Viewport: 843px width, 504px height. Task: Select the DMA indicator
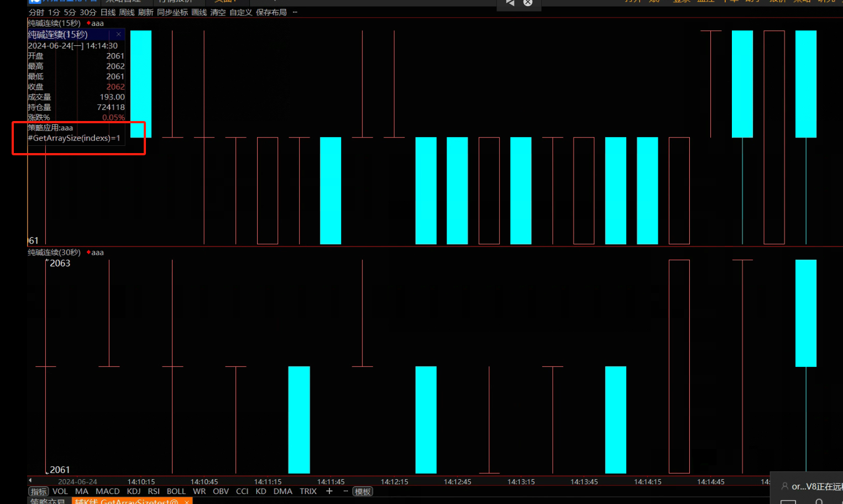click(x=283, y=491)
